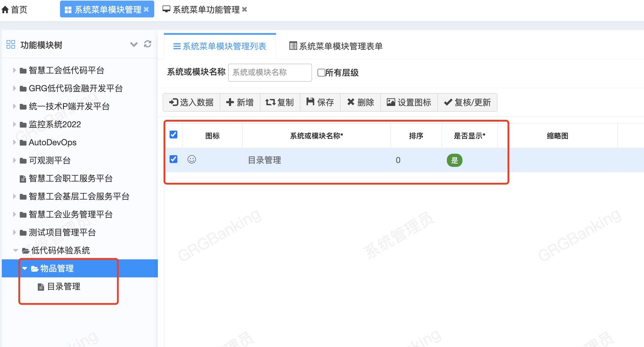
Task: Click the 复制 copy button
Action: (x=280, y=102)
